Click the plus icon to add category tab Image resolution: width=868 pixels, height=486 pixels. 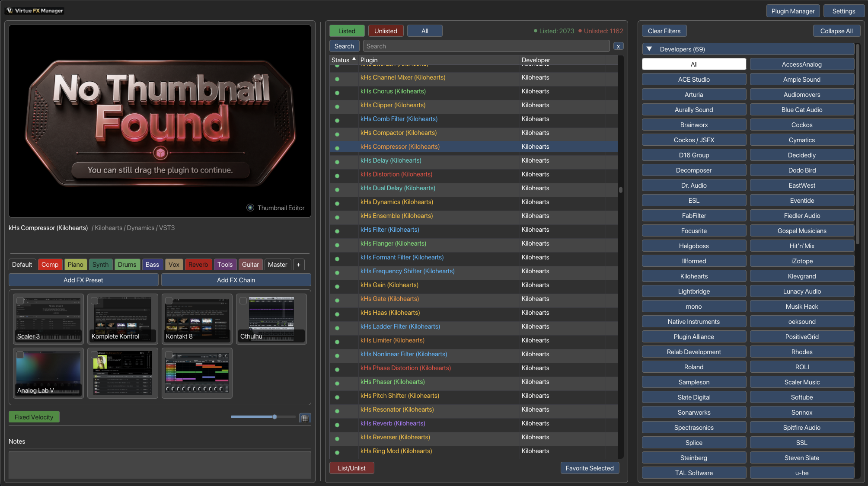coord(298,265)
